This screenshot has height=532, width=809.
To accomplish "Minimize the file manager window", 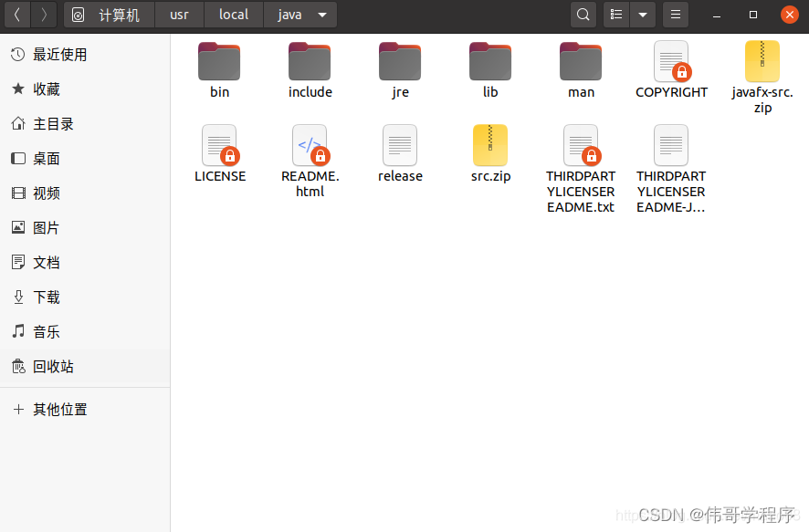I will pos(717,15).
